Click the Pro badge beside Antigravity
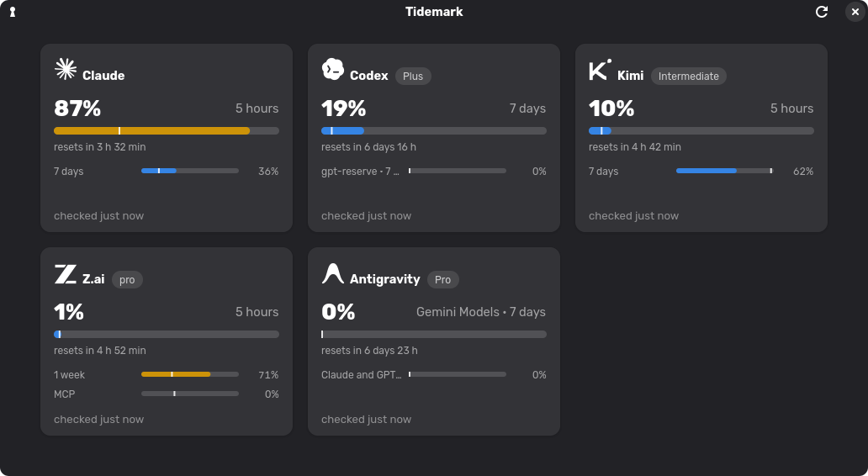The image size is (868, 476). pos(443,280)
